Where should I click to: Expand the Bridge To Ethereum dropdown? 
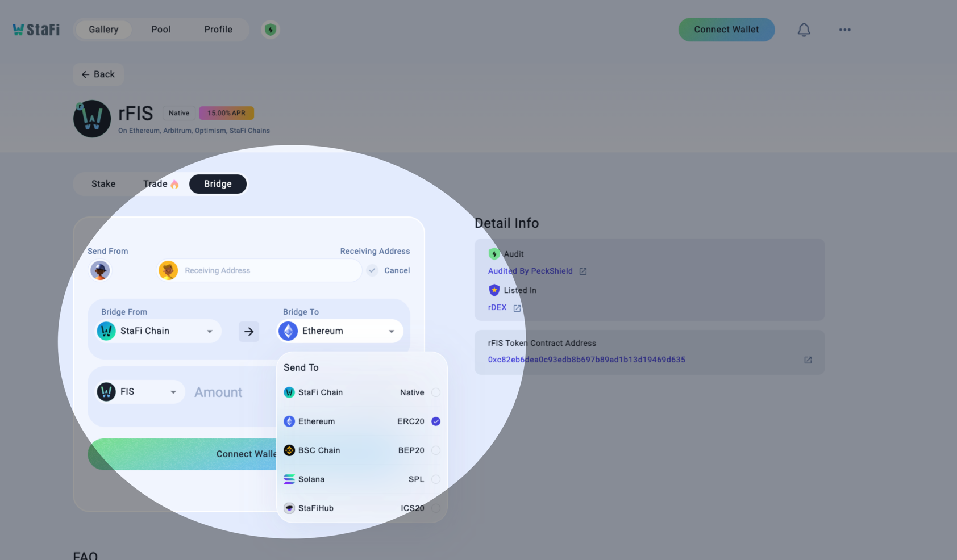(340, 331)
